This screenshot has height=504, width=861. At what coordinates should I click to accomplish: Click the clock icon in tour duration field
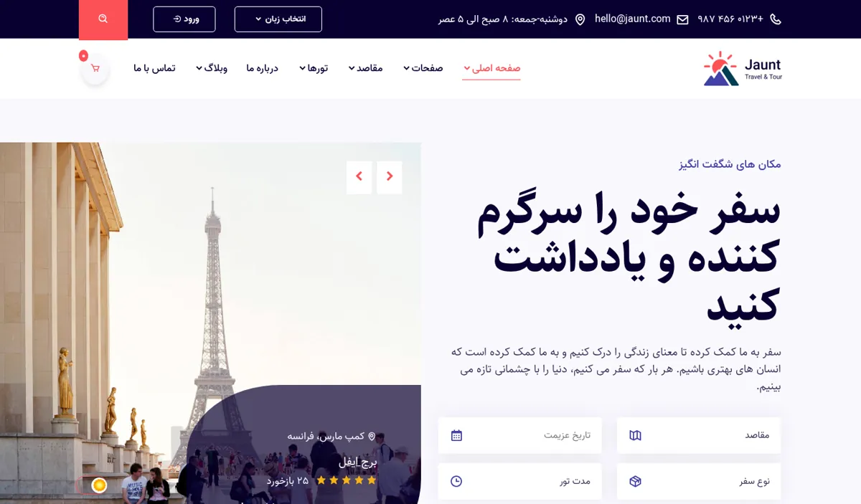[456, 481]
